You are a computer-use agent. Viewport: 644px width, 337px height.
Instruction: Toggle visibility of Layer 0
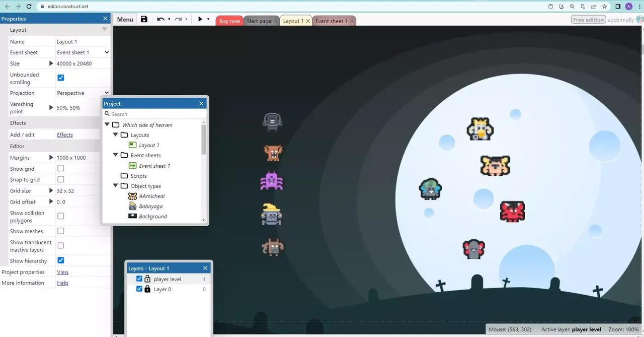pos(139,289)
